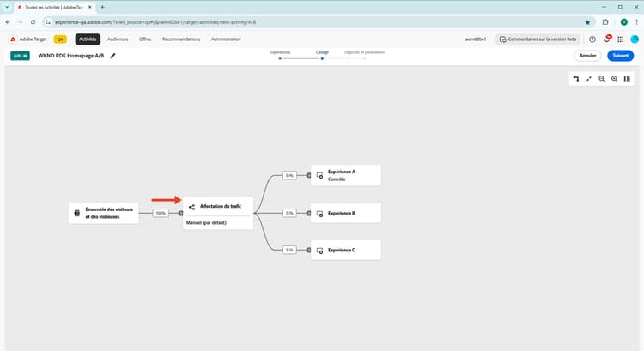Image resolution: width=644 pixels, height=351 pixels.
Task: Click the connector before Expérience B
Action: (308, 213)
